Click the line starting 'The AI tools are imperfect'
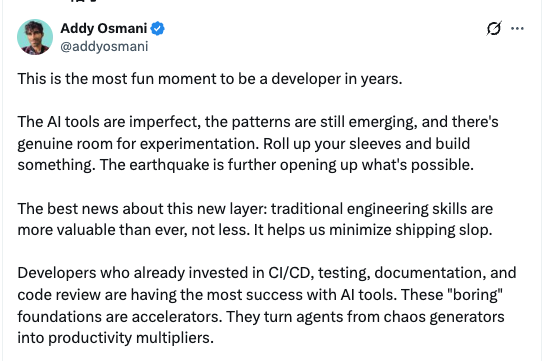The width and height of the screenshot is (544, 361). [x=258, y=122]
